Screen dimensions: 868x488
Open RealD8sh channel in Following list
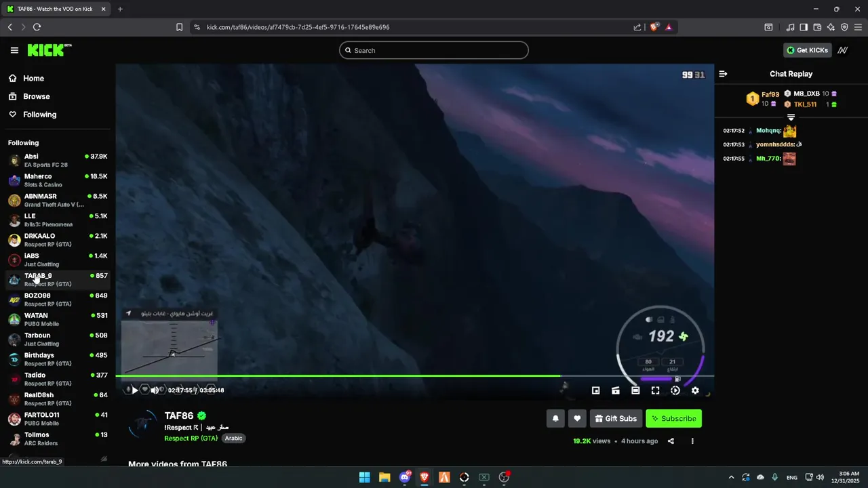[x=58, y=399]
